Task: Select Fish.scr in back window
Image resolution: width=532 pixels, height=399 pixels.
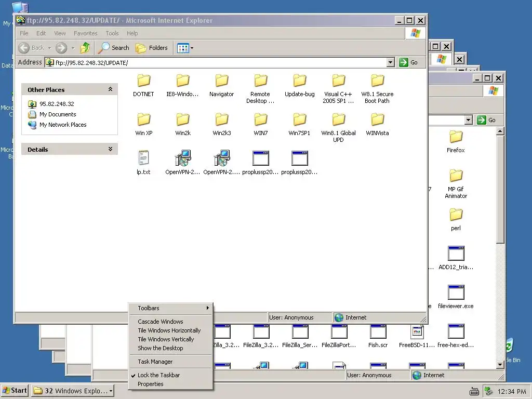Action: 378,336
